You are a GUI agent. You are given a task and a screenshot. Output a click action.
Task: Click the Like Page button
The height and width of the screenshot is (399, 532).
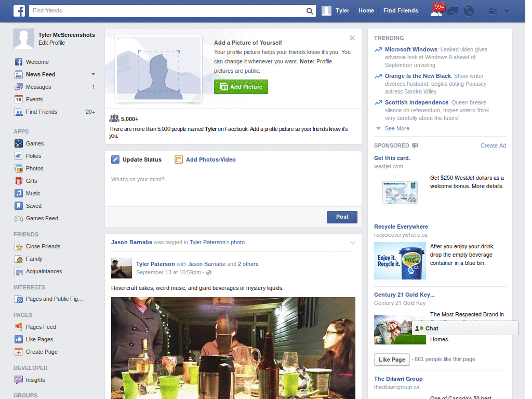tap(392, 360)
